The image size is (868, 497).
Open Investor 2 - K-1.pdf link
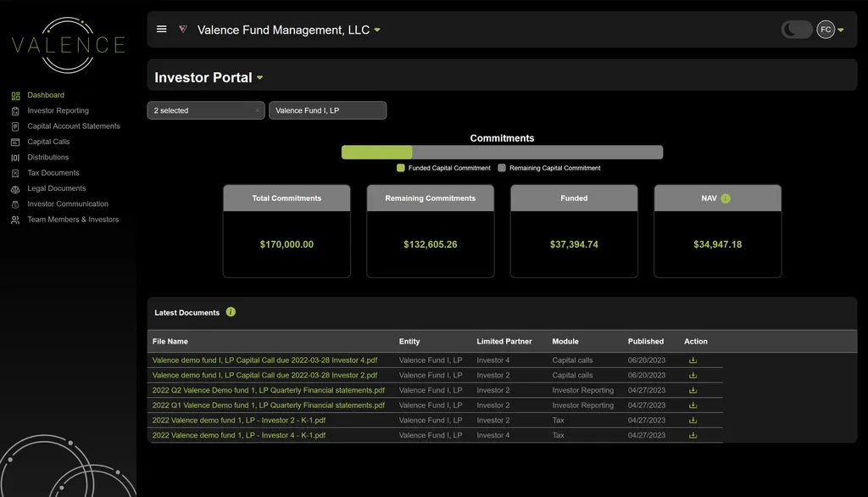pyautogui.click(x=238, y=420)
